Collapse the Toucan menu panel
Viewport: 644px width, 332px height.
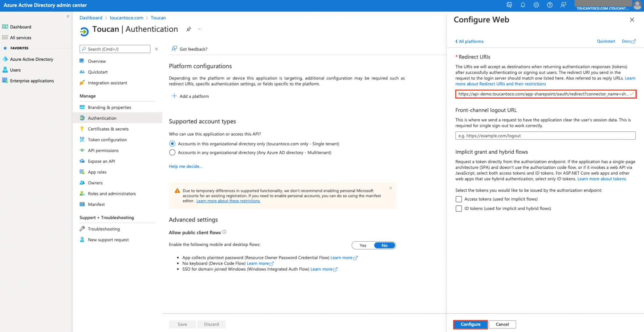point(156,49)
